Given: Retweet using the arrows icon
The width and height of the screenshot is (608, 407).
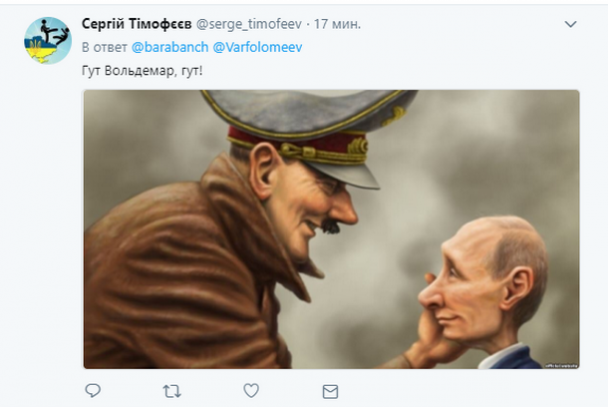Looking at the screenshot, I should tap(172, 391).
